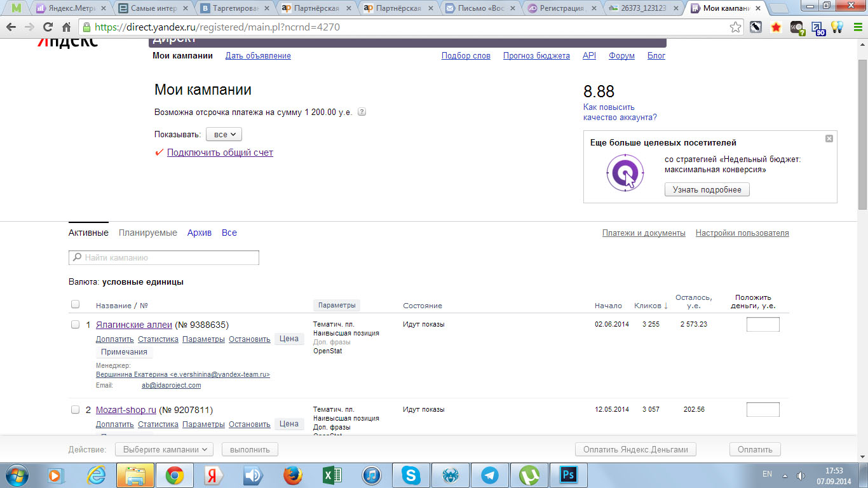Screen dimensions: 868x488
Task: Click the light bulb extension icon
Action: coord(837,27)
